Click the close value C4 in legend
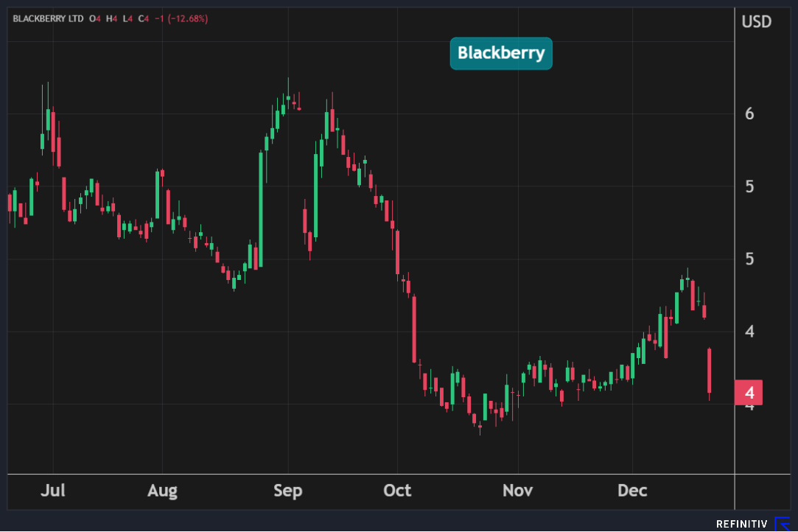Viewport: 798px width, 532px height. pyautogui.click(x=143, y=18)
